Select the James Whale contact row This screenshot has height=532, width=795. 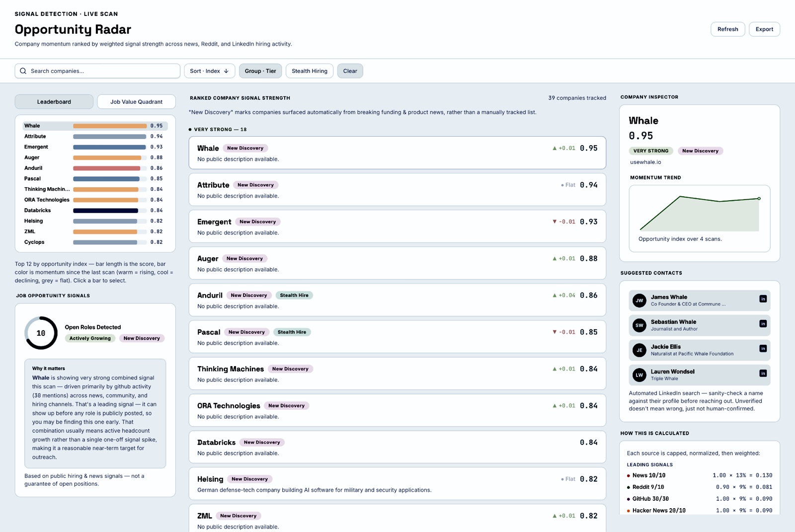pyautogui.click(x=700, y=301)
